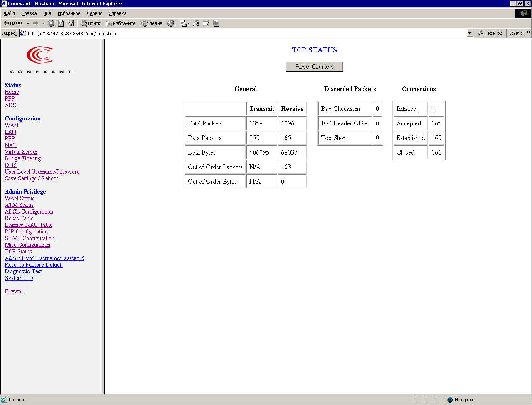This screenshot has width=532, height=405.
Task: Click the Closed connections value 161
Action: coord(436,152)
